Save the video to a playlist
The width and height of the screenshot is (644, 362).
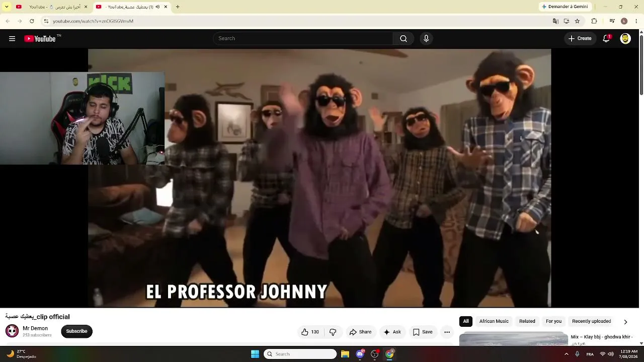coord(423,332)
